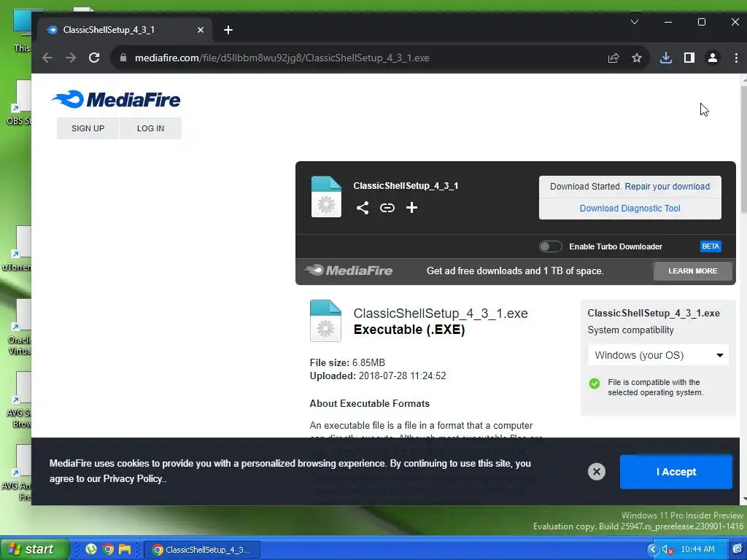Click the BETA badge
The width and height of the screenshot is (747, 560).
pos(711,246)
